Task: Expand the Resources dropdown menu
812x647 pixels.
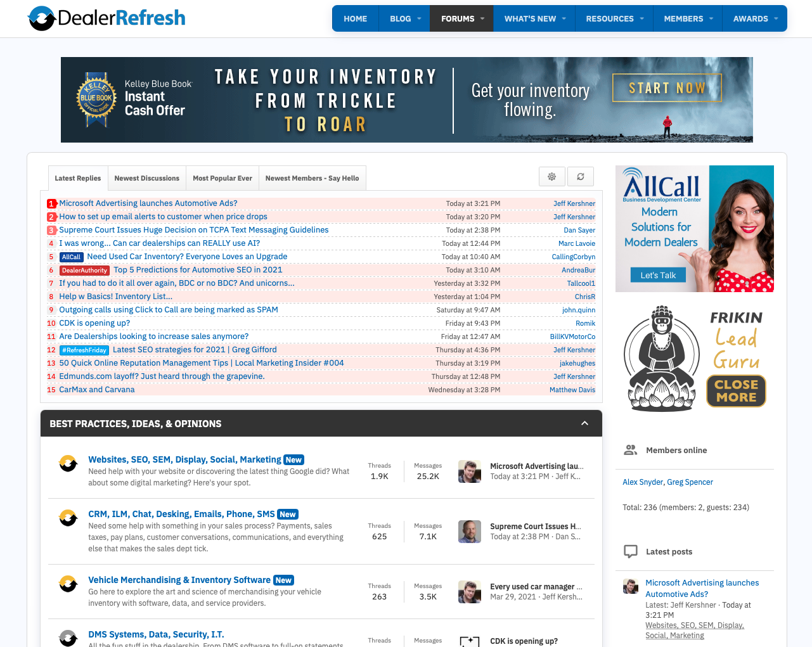Action: (614, 18)
